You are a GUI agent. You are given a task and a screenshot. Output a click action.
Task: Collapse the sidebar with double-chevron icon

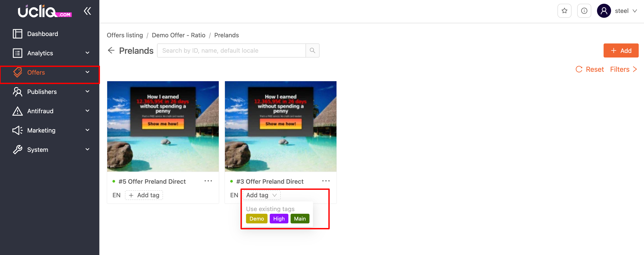(x=87, y=11)
